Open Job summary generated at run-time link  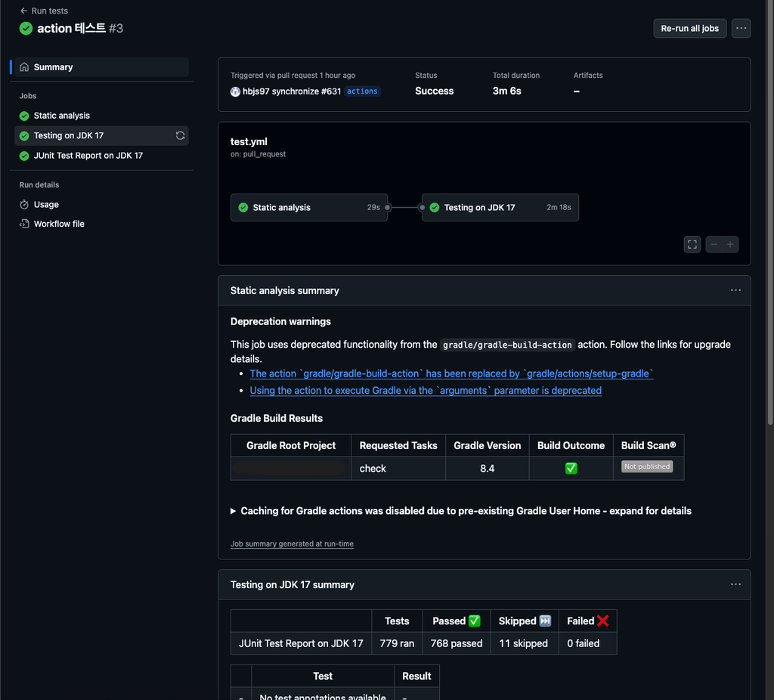(292, 544)
